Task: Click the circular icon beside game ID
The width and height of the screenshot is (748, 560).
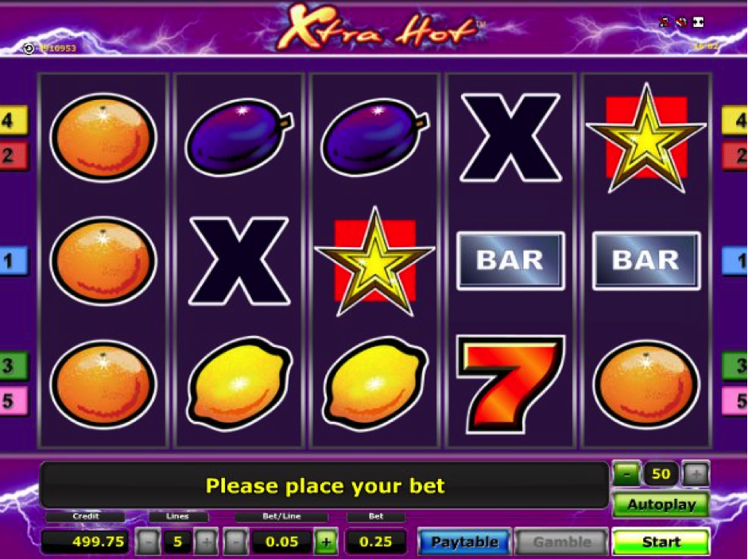Action: coord(29,48)
